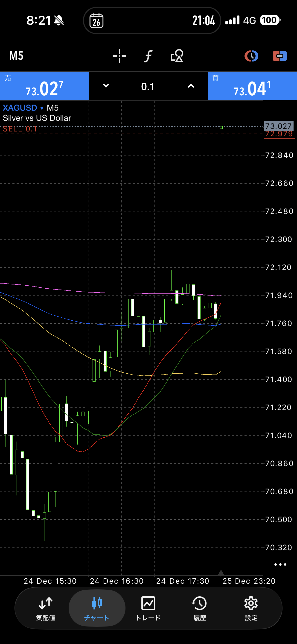Open the drawing objects shapes tool

(177, 56)
